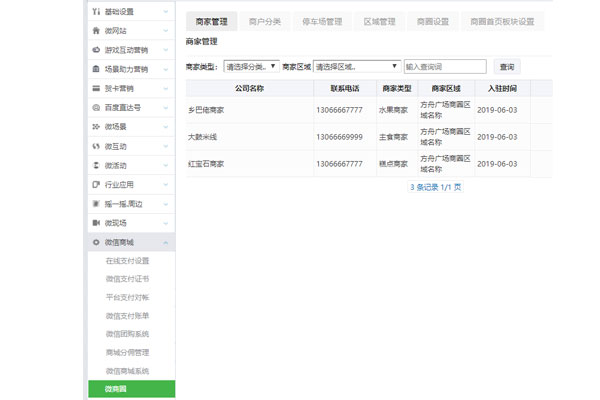Open 平台支付对帐 submenu item
The height and width of the screenshot is (400, 600).
pyautogui.click(x=127, y=297)
